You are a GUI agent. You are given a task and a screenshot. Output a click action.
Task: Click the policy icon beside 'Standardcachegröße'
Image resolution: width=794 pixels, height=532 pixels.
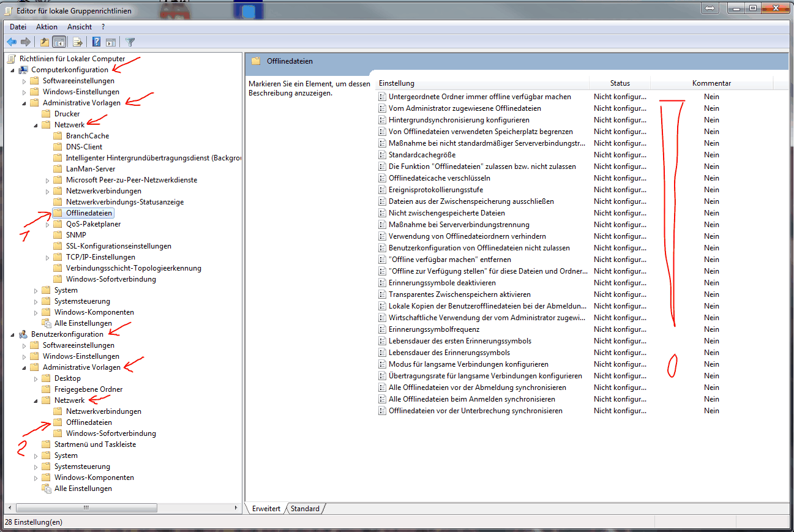click(x=382, y=155)
